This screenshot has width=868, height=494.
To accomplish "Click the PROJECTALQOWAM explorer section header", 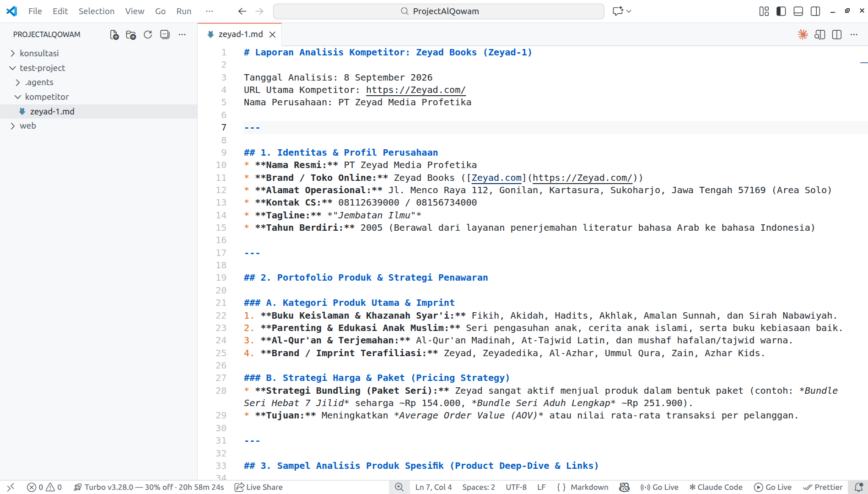I will 47,35.
